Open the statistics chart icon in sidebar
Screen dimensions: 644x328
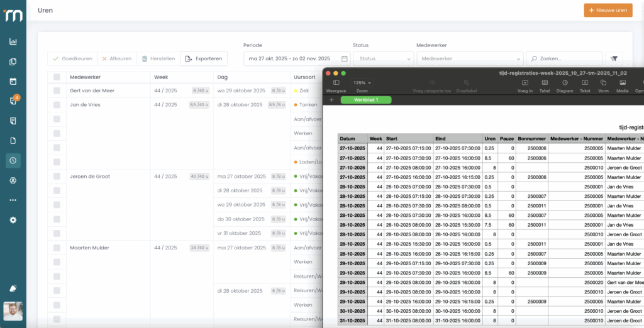13,42
